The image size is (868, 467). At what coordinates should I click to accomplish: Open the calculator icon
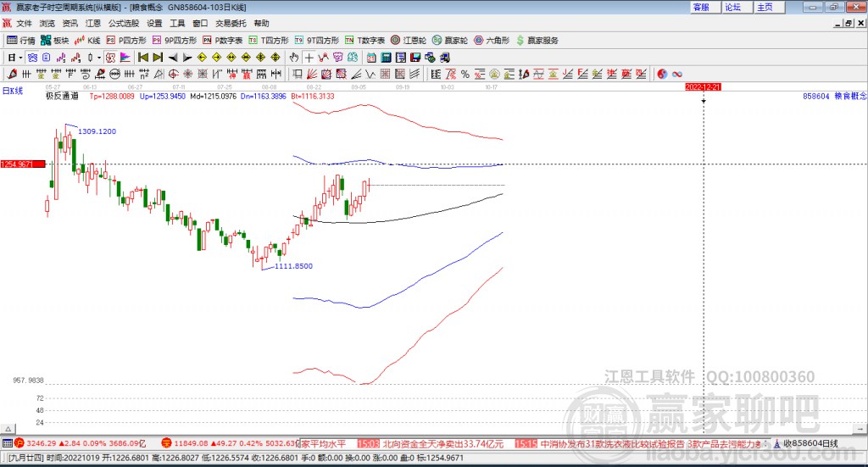386,58
